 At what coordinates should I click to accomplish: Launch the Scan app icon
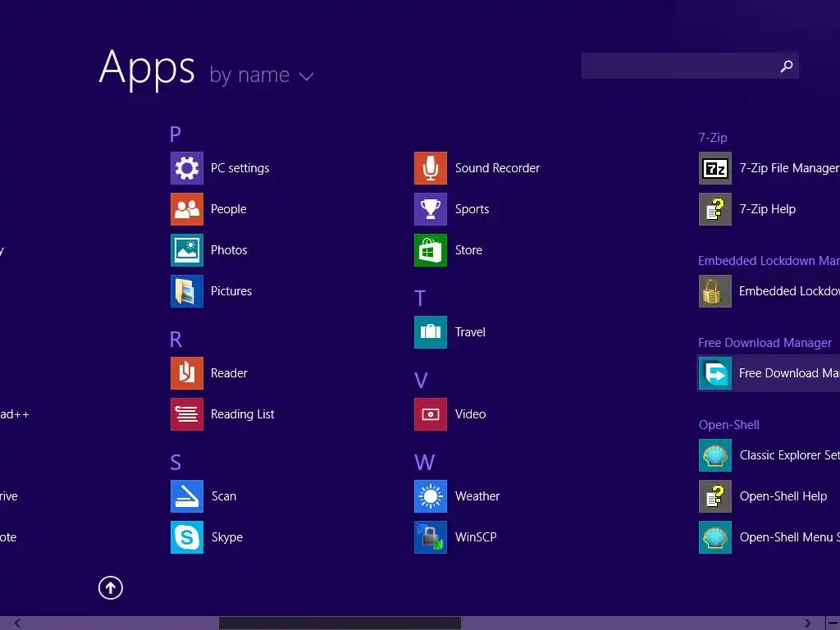(x=186, y=496)
